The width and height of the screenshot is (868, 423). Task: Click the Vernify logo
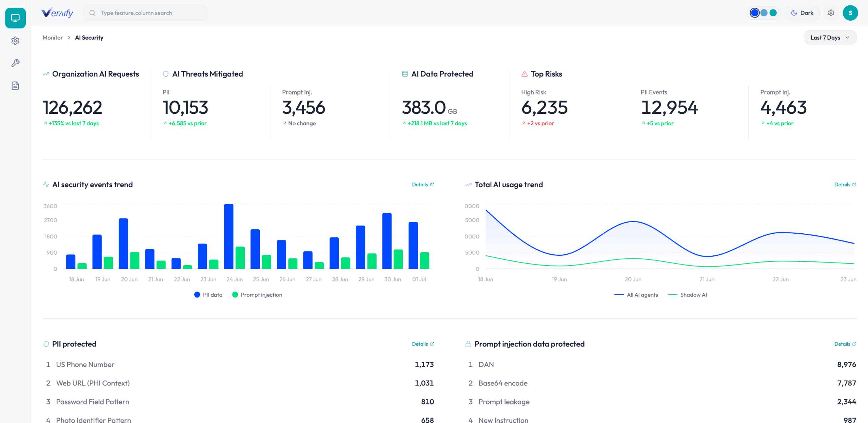point(57,13)
